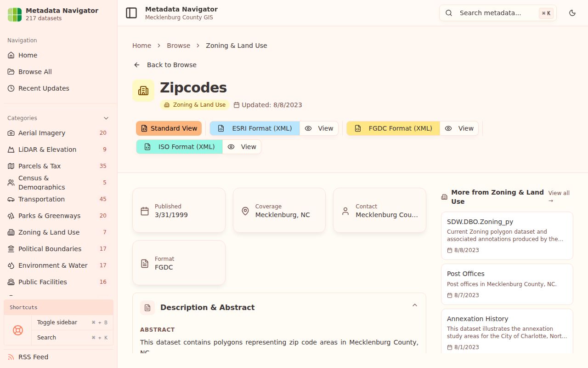View the FGDC Format XML

459,128
